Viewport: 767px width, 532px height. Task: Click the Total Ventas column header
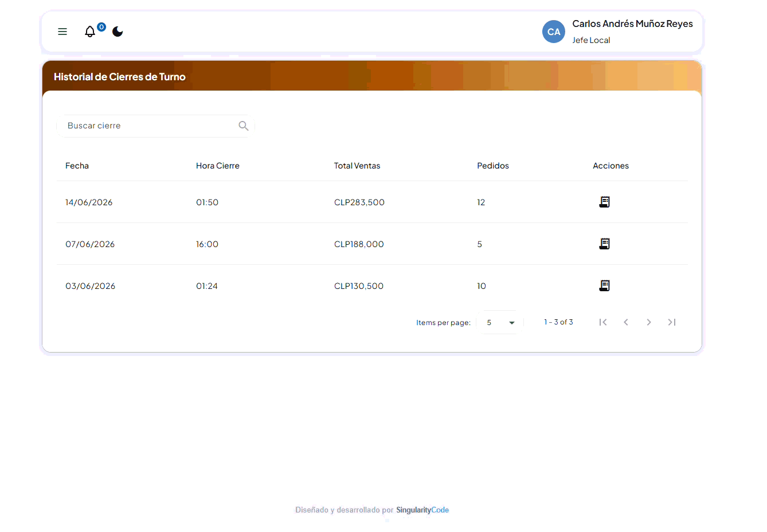(x=357, y=166)
